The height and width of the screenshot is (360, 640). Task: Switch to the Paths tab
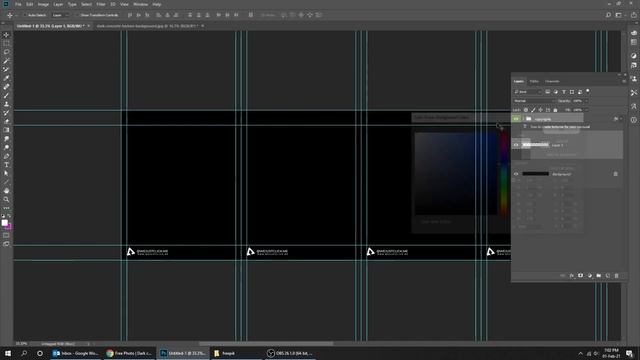coord(534,81)
